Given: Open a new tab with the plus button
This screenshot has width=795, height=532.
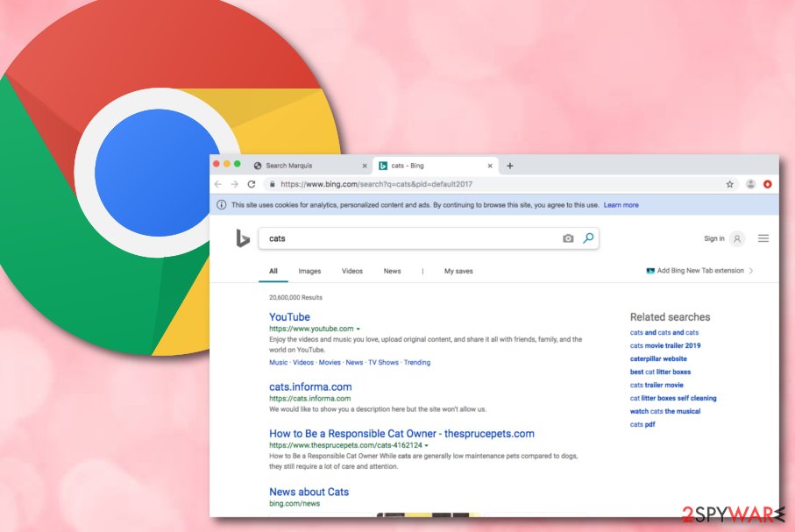Looking at the screenshot, I should click(x=510, y=166).
